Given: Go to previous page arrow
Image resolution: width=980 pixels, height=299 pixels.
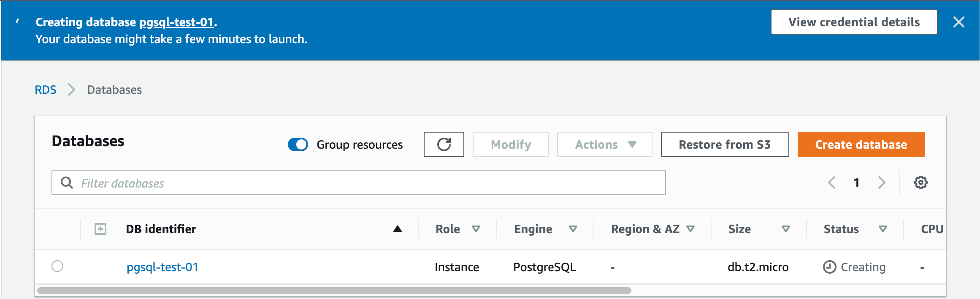Looking at the screenshot, I should [832, 182].
